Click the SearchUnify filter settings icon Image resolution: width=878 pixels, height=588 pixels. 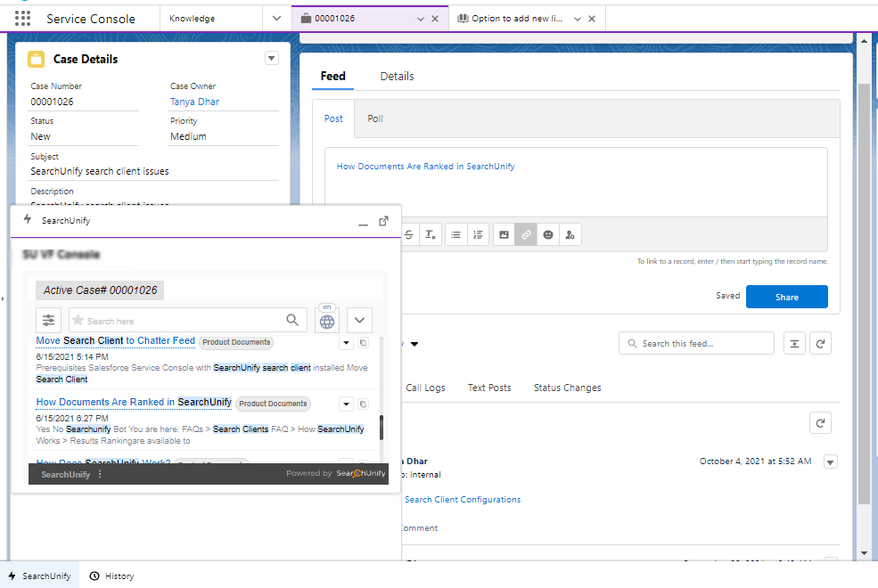coord(48,321)
